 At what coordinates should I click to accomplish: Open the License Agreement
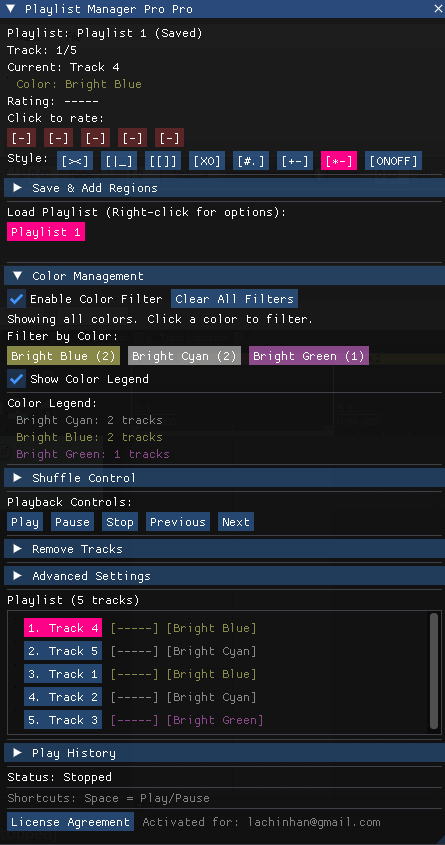click(x=71, y=822)
